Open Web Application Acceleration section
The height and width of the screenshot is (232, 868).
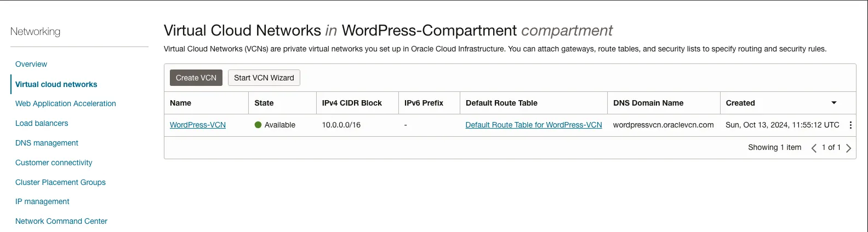66,103
